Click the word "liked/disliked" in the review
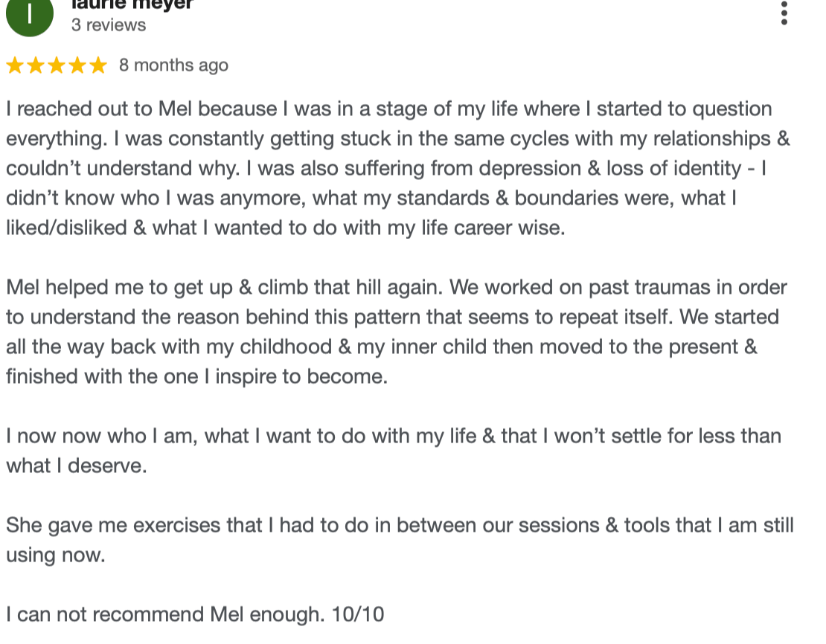Viewport: 826px width, 644px height. click(67, 228)
